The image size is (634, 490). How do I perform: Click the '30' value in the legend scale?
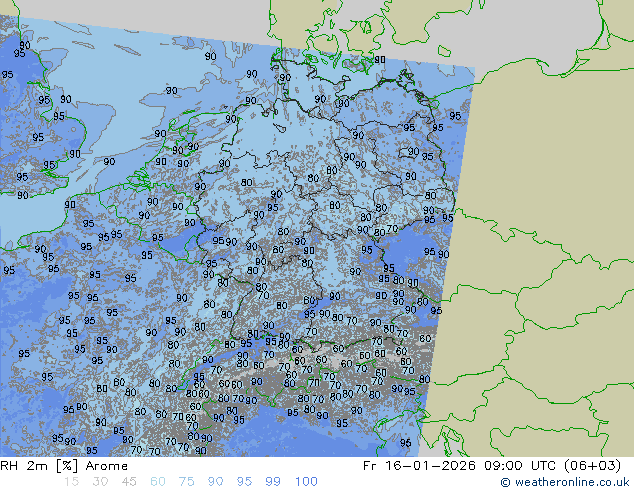pos(100,482)
